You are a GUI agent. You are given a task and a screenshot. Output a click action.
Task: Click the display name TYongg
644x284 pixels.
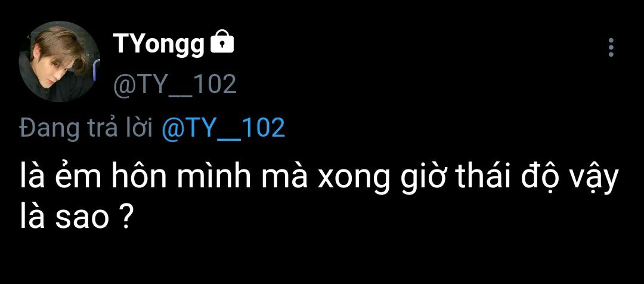coord(159,44)
